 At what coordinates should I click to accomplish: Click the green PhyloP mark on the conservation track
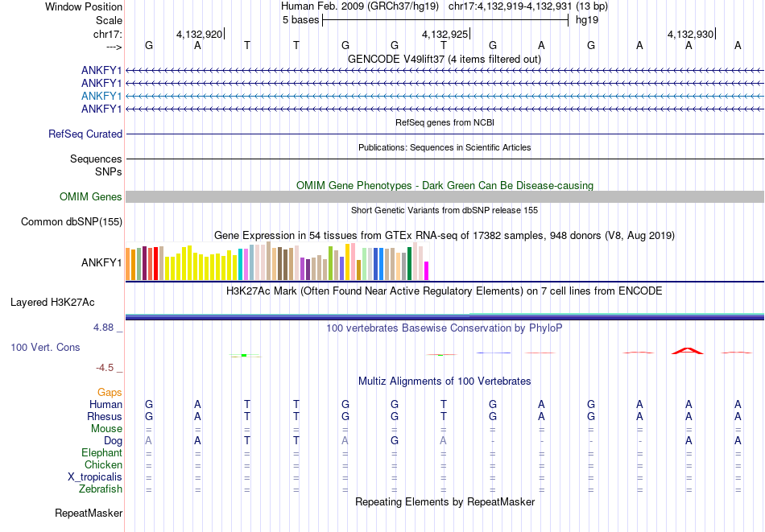coord(244,356)
